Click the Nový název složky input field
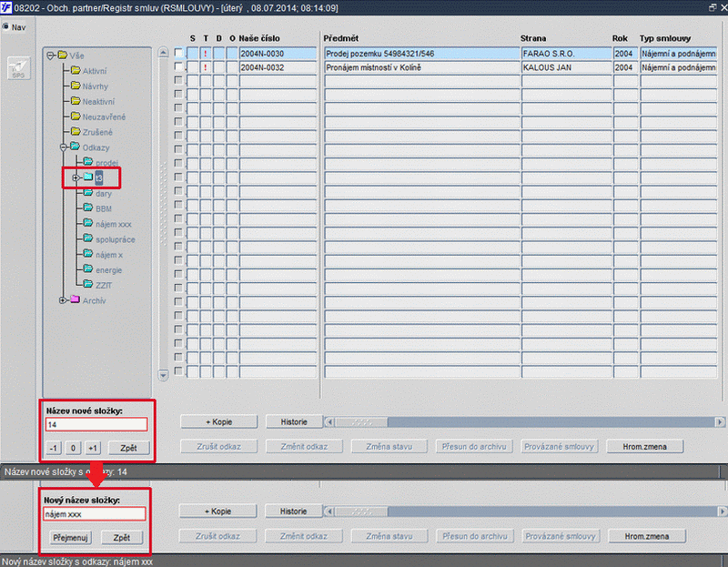Image resolution: width=728 pixels, height=567 pixels. coord(95,514)
